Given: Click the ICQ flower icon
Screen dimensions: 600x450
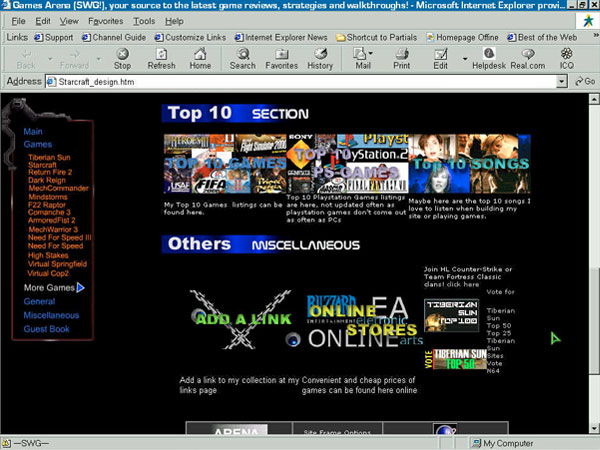Looking at the screenshot, I should 567,54.
